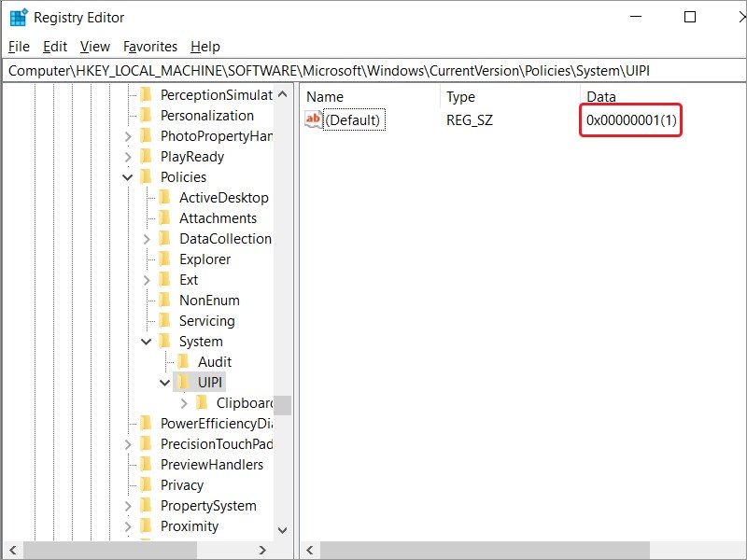
Task: Expand the PhotoPropertyHan key
Action: coord(128,136)
